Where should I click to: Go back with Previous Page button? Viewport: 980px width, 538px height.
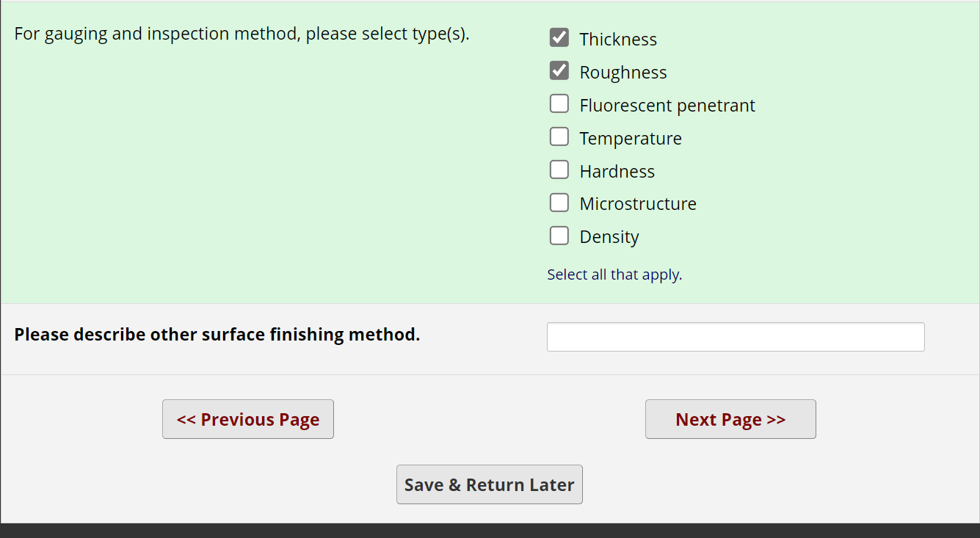pyautogui.click(x=248, y=419)
